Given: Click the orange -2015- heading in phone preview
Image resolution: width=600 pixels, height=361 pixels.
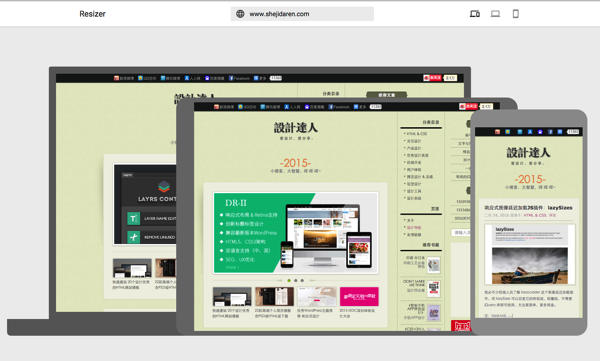Looking at the screenshot, I should coord(530,179).
